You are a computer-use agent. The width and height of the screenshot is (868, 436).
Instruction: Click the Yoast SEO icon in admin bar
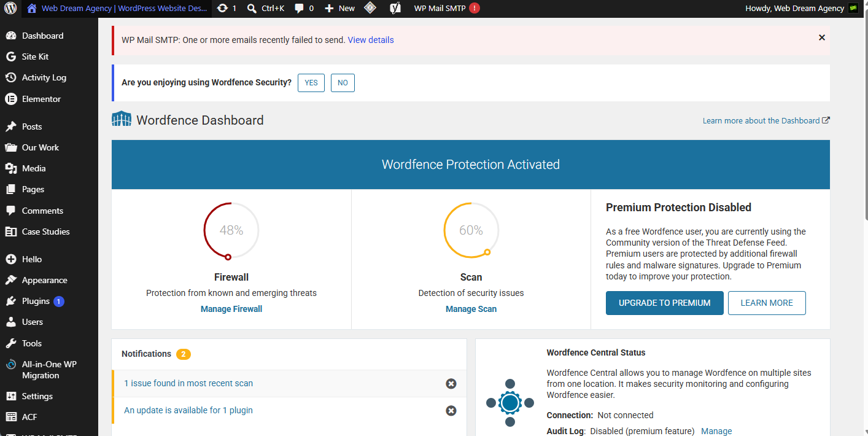(x=396, y=9)
